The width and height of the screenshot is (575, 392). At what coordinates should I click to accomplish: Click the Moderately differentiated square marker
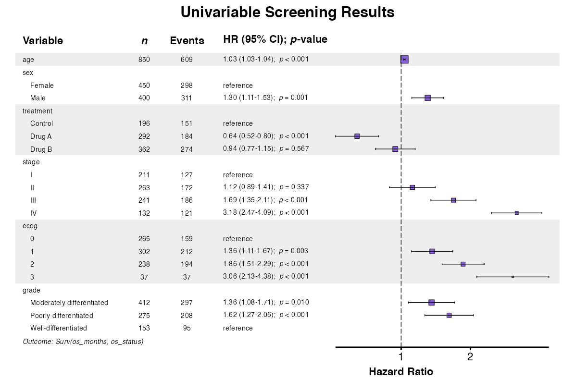tap(431, 303)
